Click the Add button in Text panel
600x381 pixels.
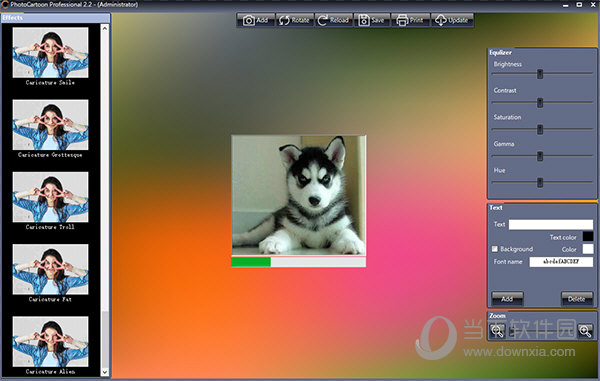point(507,299)
